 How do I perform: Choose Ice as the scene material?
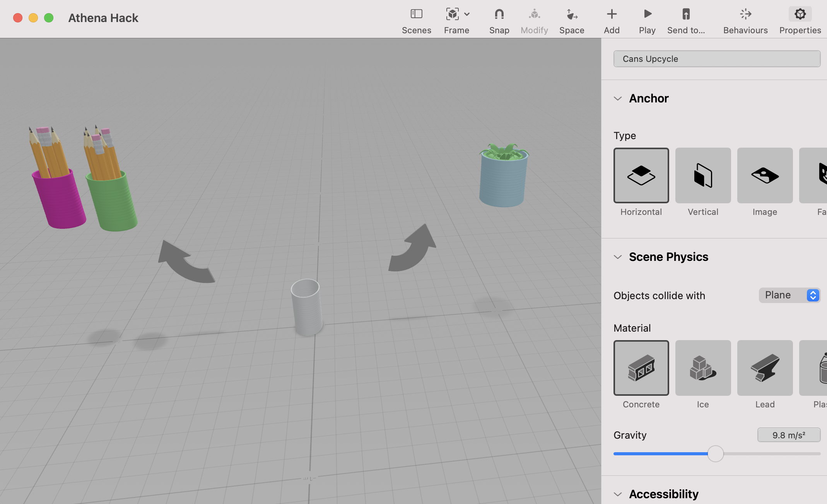coord(703,368)
